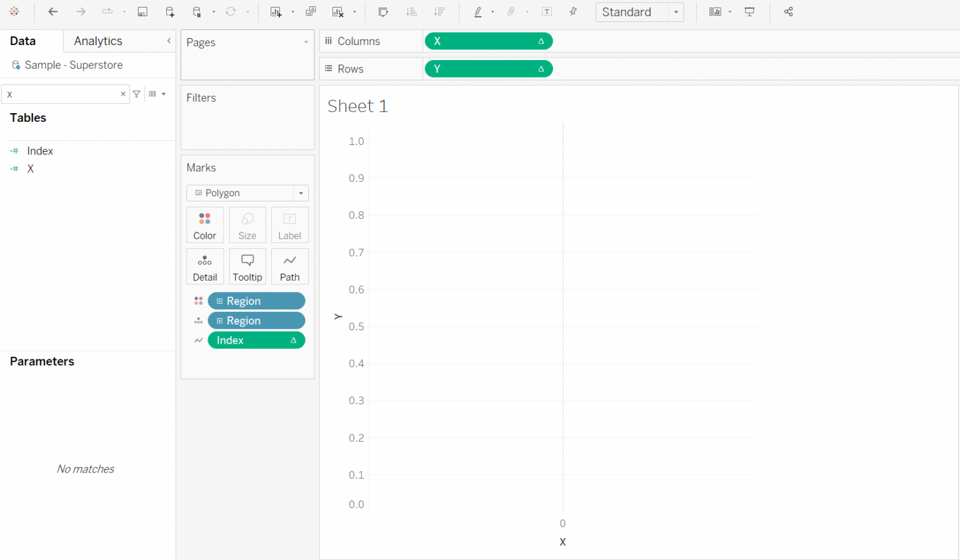Viewport: 960px width, 560px height.
Task: Toggle the Fix Axes pin icon
Action: point(573,12)
